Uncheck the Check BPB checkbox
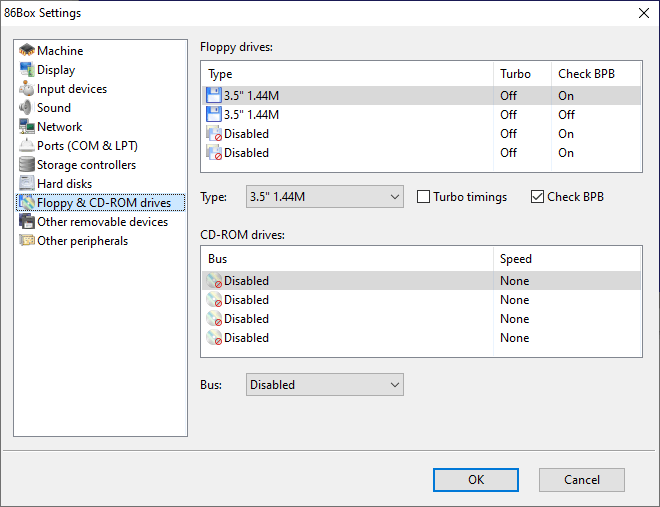This screenshot has width=660, height=507. 538,197
